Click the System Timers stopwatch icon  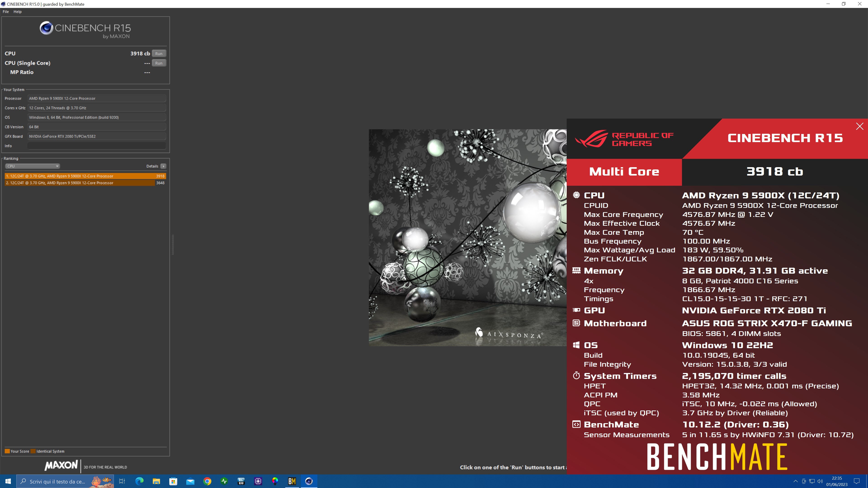pyautogui.click(x=577, y=375)
